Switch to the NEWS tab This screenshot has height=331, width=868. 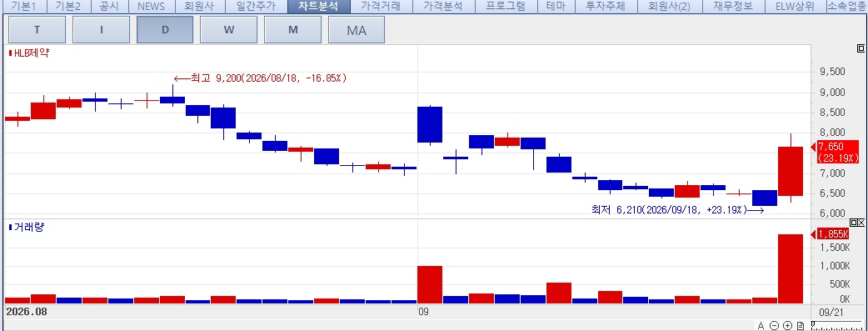point(151,7)
